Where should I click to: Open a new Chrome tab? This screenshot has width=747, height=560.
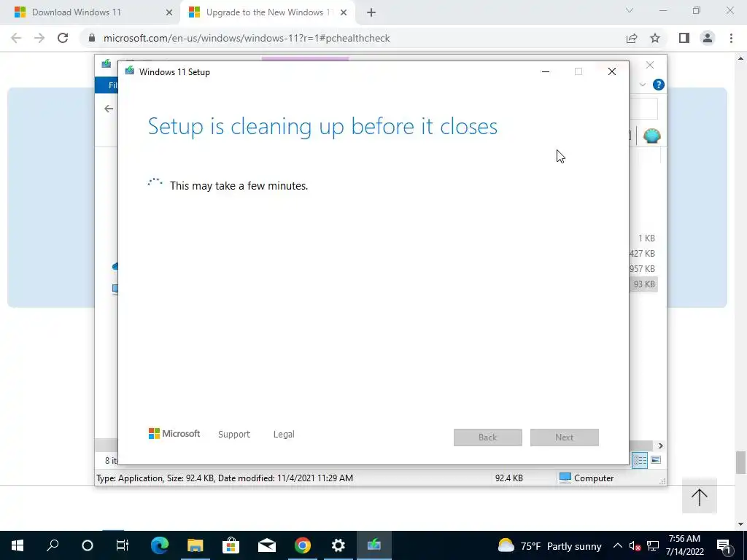click(371, 13)
